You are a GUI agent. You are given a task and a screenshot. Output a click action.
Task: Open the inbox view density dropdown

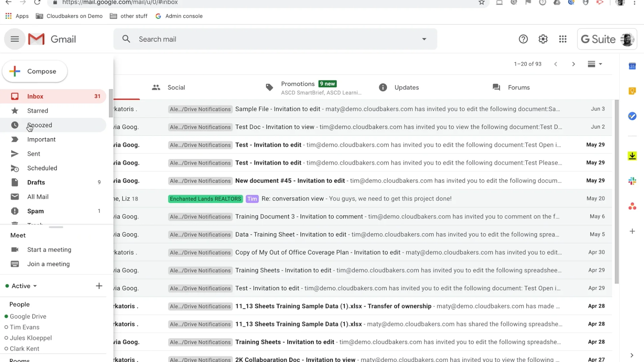point(594,64)
